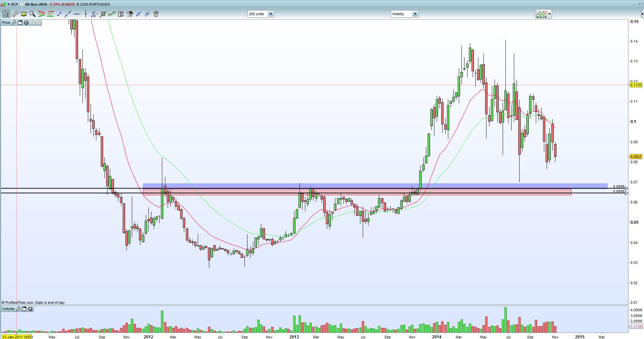Choose the horizontal line drawing tool
The image size is (644, 339).
(x=77, y=14)
